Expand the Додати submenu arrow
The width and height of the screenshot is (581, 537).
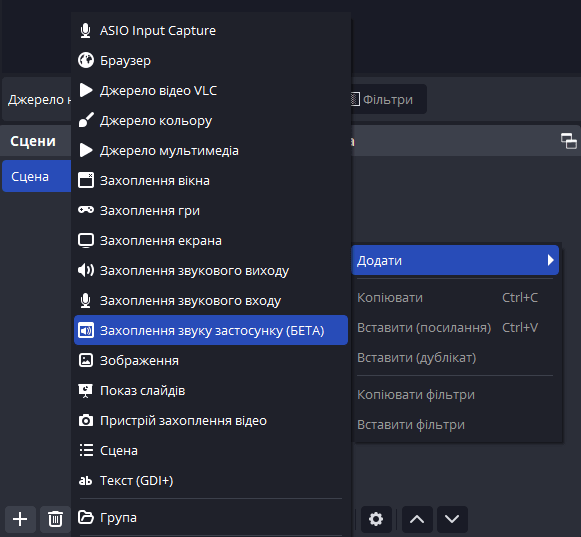point(551,260)
